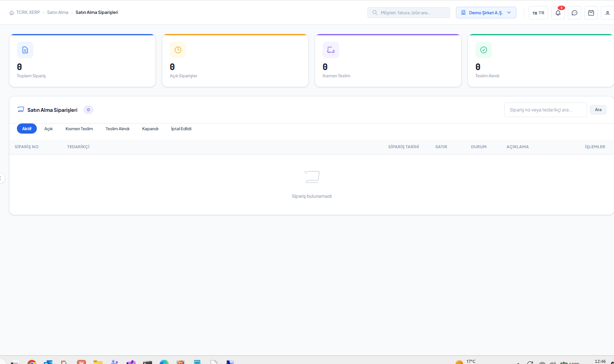Open the 17°C weather widget on taskbar
Screen dimensions: 614x364
click(466, 362)
